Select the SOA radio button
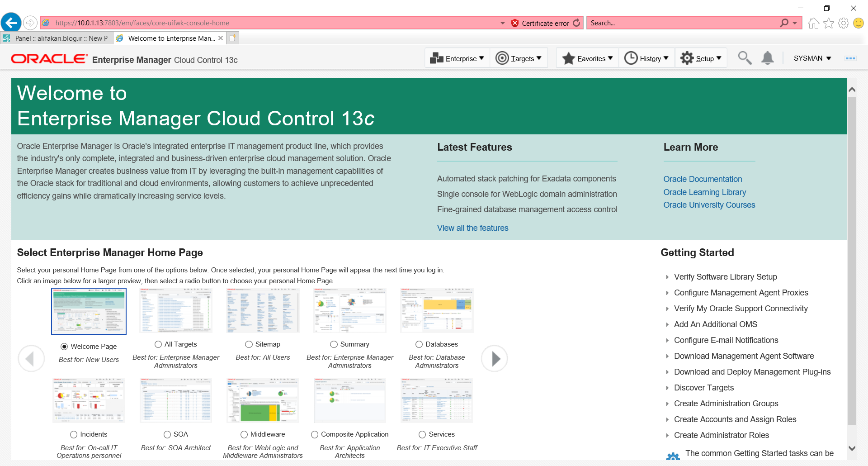 [x=167, y=434]
